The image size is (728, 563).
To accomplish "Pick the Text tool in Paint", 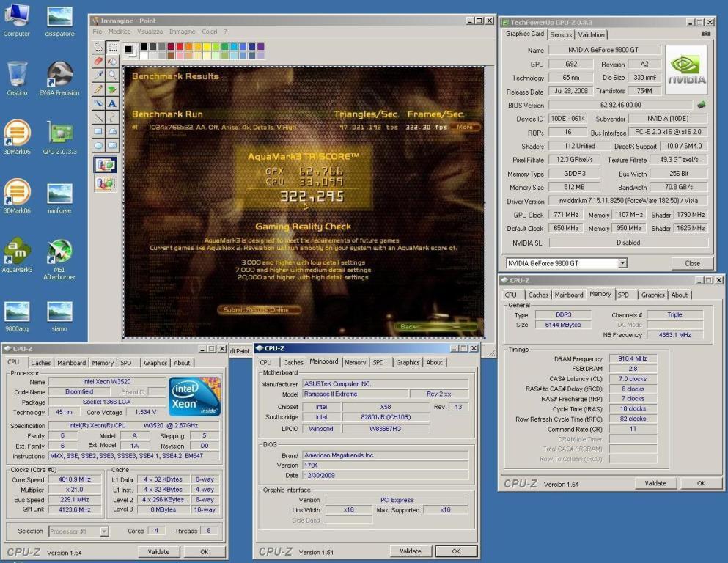I will coord(112,103).
